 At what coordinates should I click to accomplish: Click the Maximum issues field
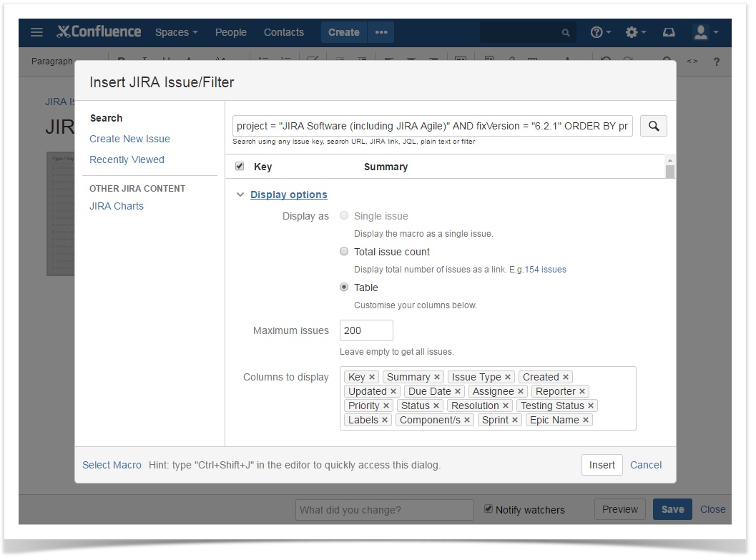coord(366,330)
